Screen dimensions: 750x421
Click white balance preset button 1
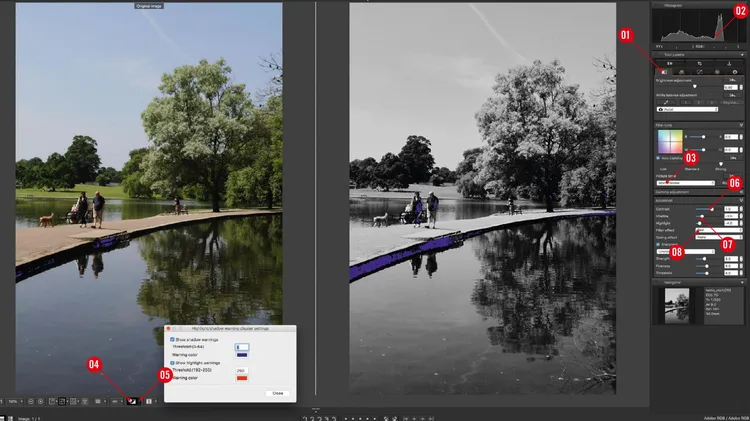point(686,102)
